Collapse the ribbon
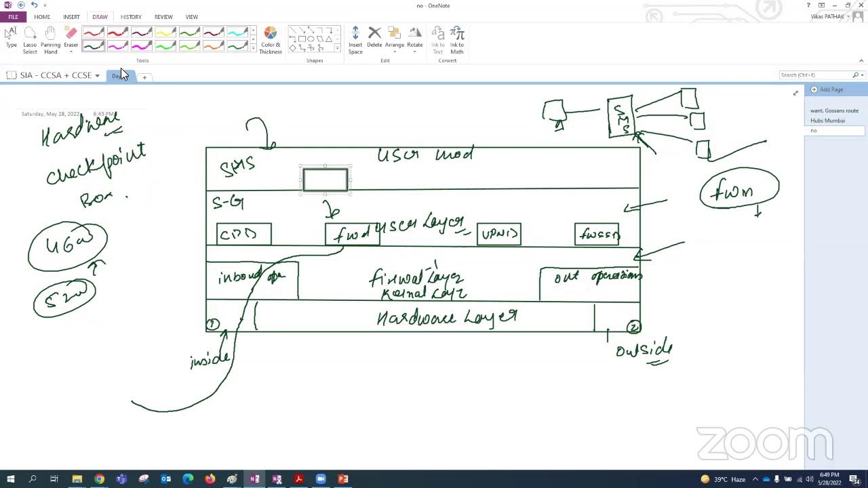Viewport: 868px width, 488px height. [x=863, y=60]
